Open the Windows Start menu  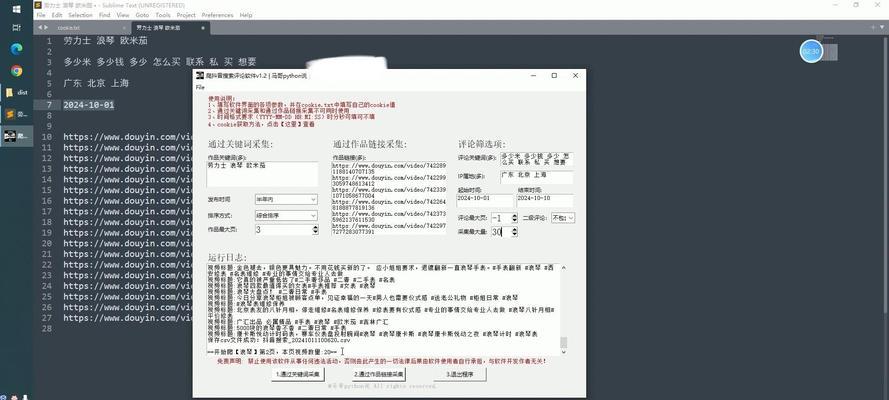[x=16, y=10]
